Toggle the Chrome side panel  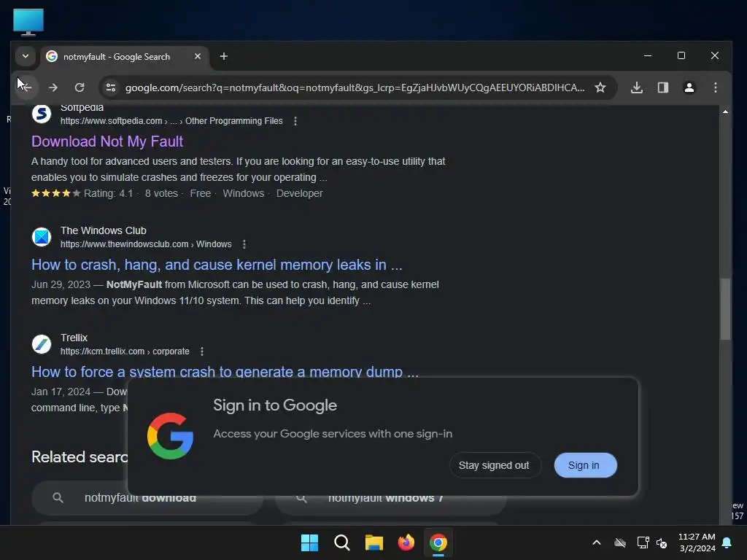click(x=662, y=87)
